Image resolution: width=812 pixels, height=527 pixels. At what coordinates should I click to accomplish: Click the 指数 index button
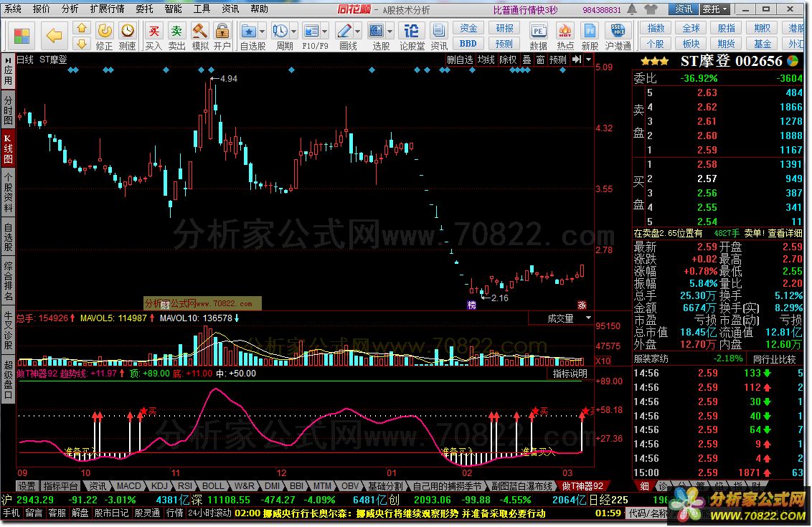click(x=656, y=28)
